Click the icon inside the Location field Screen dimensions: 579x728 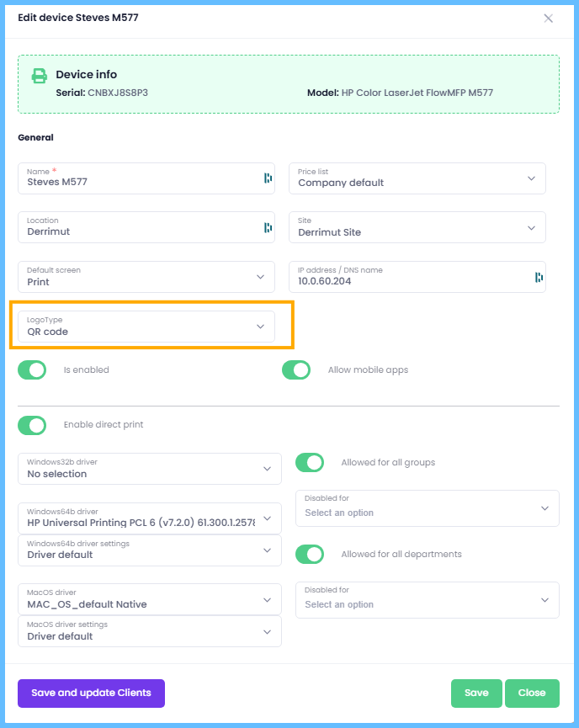(268, 227)
